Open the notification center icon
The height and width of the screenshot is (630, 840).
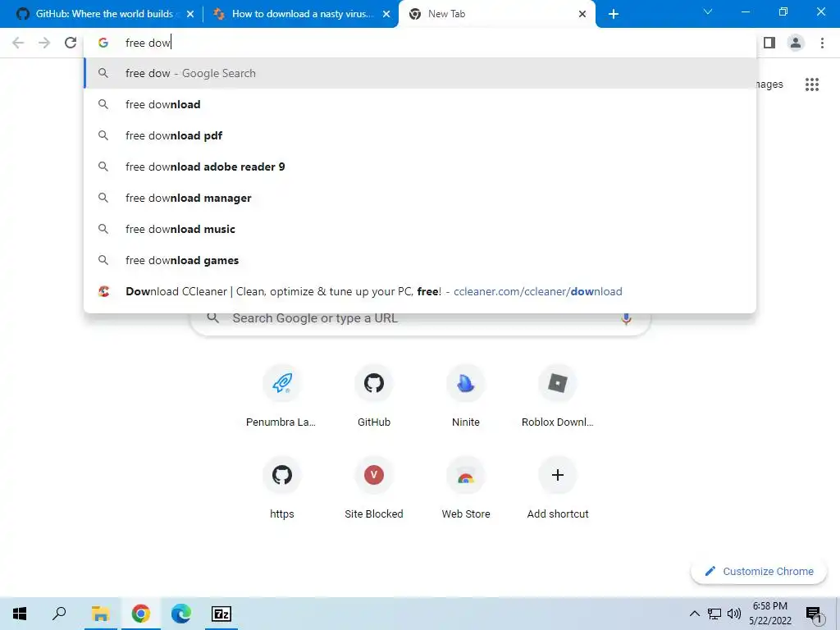[814, 614]
